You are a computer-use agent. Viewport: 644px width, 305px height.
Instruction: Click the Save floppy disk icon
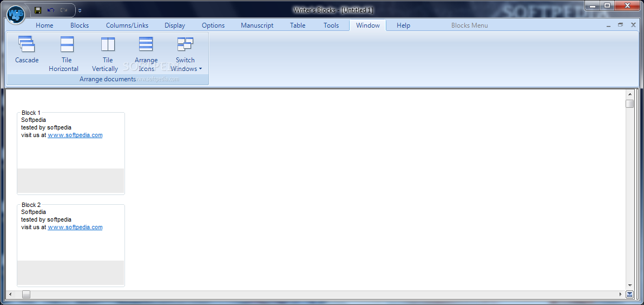pos(38,10)
